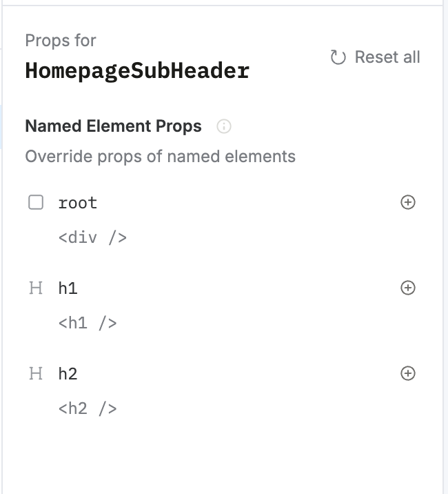Select the root named element

click(x=78, y=203)
